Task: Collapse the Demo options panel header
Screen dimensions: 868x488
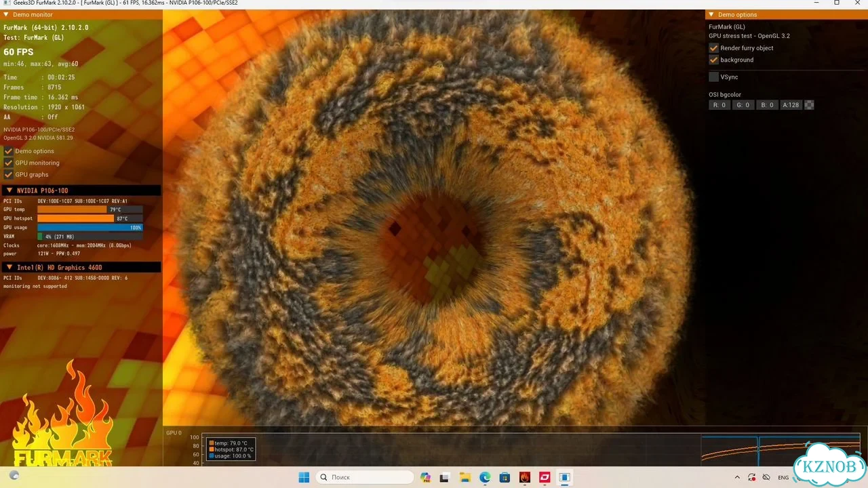Action: tap(711, 14)
